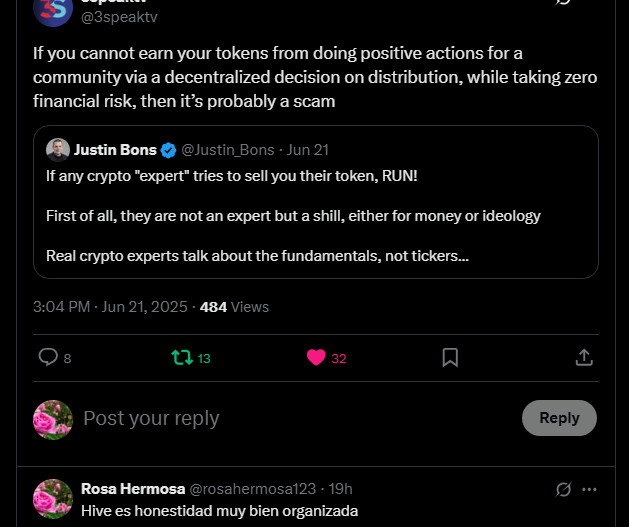Bookmark this post
The width and height of the screenshot is (629, 527).
(x=450, y=357)
